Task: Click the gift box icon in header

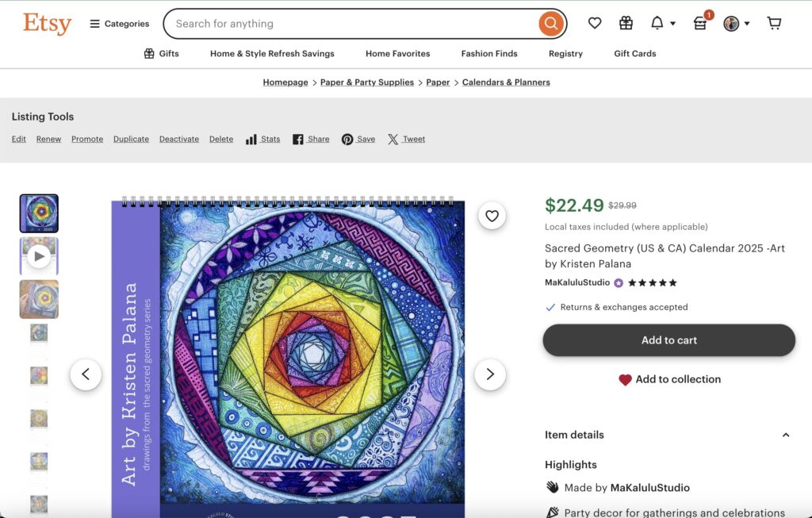Action: (x=626, y=24)
